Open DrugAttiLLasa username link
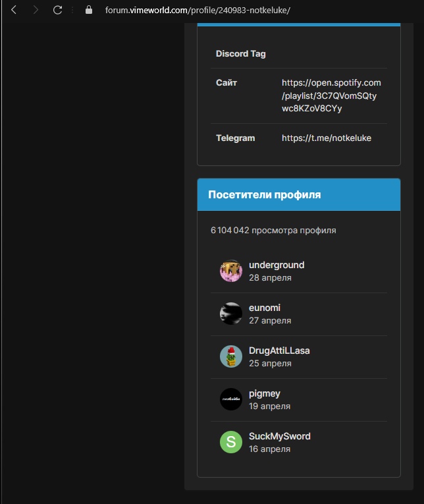This screenshot has width=424, height=504. point(279,350)
